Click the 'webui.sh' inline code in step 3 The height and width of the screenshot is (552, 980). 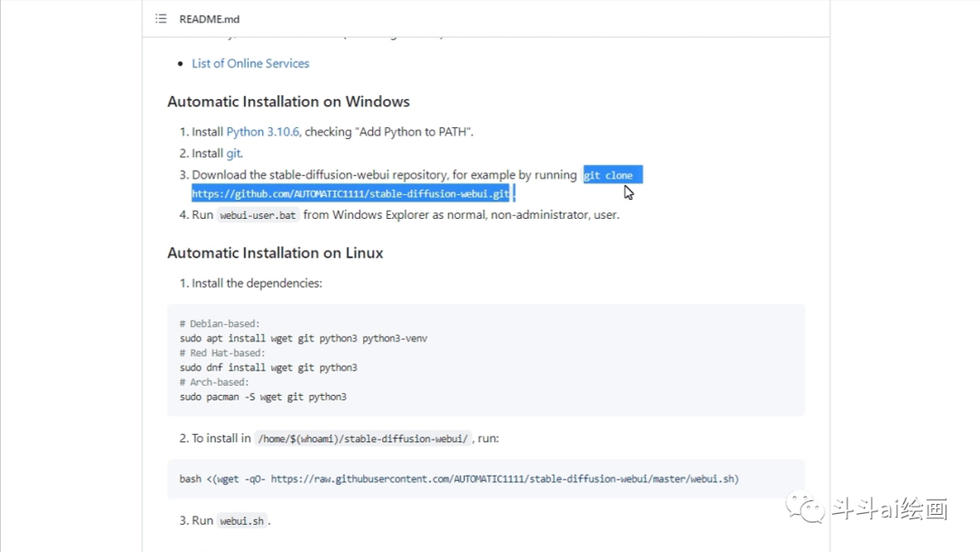coord(242,521)
